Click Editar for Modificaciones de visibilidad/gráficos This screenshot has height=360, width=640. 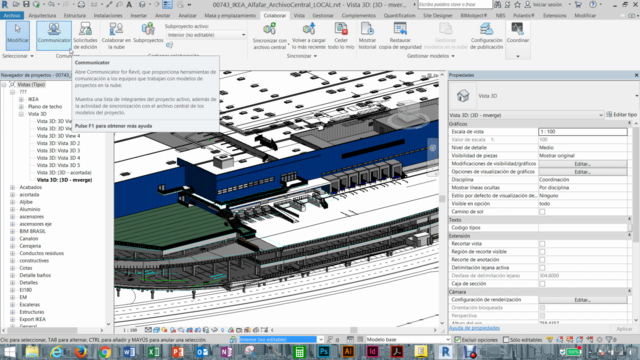(x=582, y=164)
